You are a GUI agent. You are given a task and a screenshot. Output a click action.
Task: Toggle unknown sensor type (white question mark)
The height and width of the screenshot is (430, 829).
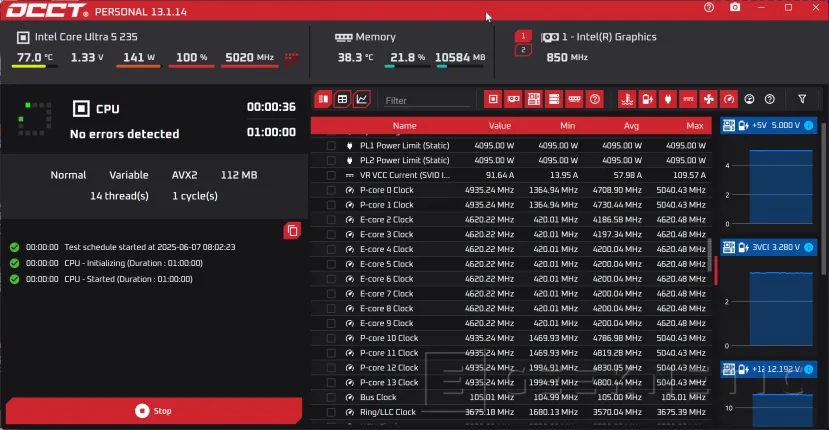point(770,99)
